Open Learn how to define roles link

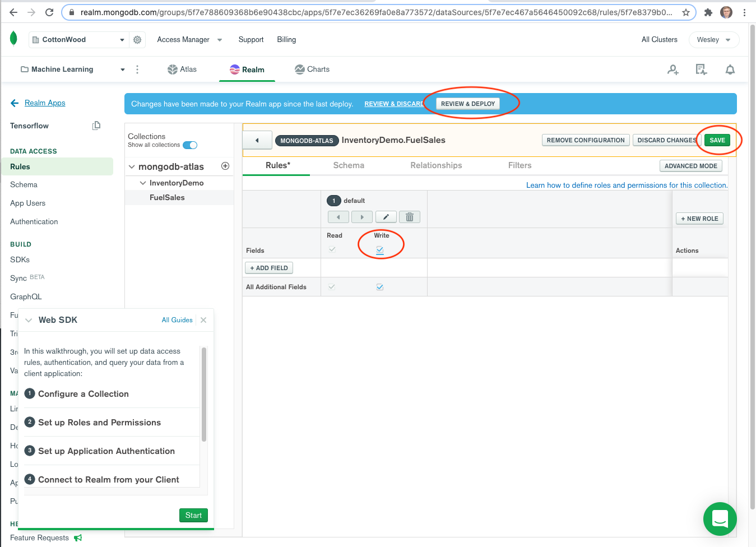click(x=627, y=185)
